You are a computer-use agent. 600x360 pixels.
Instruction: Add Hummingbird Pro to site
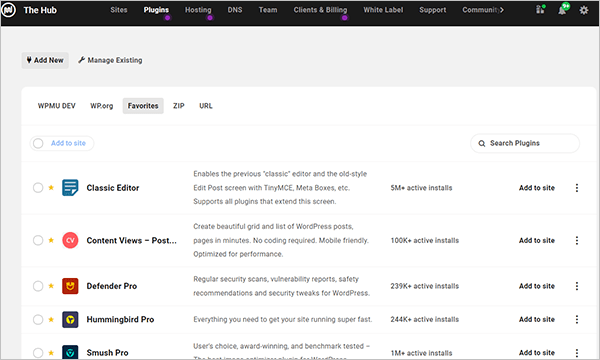(x=536, y=319)
